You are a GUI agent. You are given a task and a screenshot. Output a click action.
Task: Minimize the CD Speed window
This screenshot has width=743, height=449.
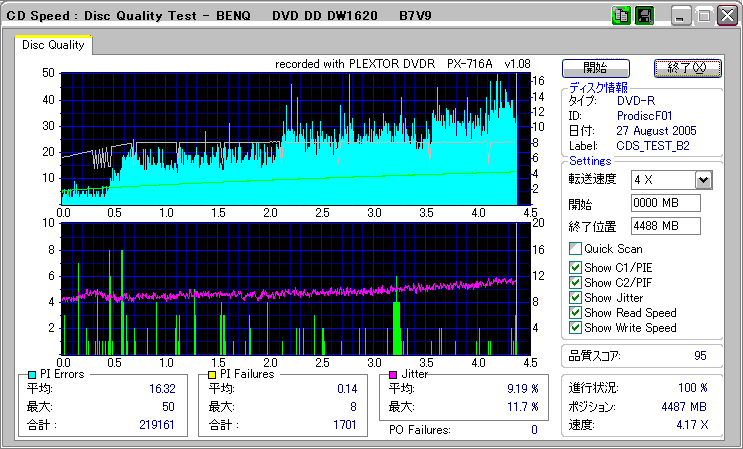681,15
